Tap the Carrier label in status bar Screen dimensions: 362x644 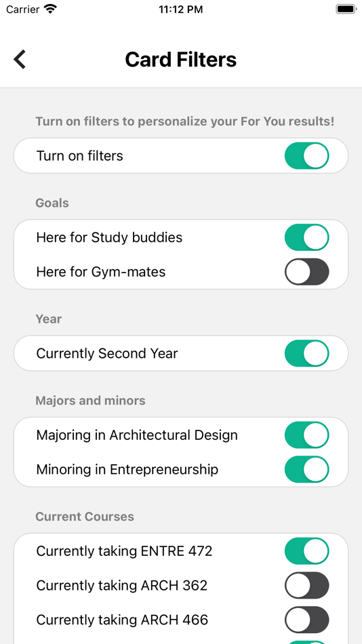pos(23,9)
